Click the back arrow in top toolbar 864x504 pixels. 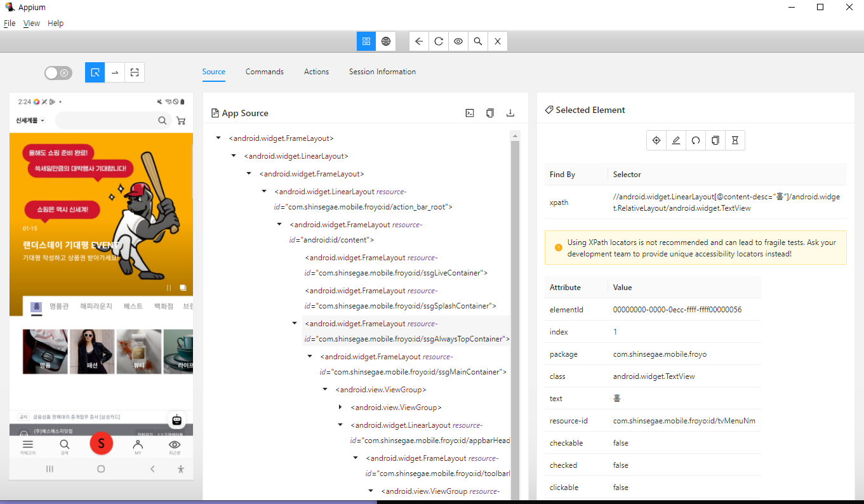pyautogui.click(x=419, y=41)
